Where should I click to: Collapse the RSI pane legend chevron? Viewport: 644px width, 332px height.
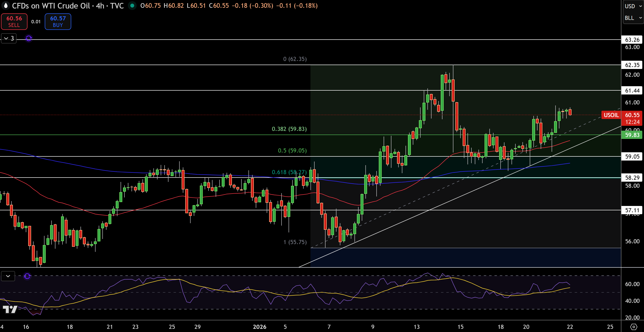pos(8,276)
